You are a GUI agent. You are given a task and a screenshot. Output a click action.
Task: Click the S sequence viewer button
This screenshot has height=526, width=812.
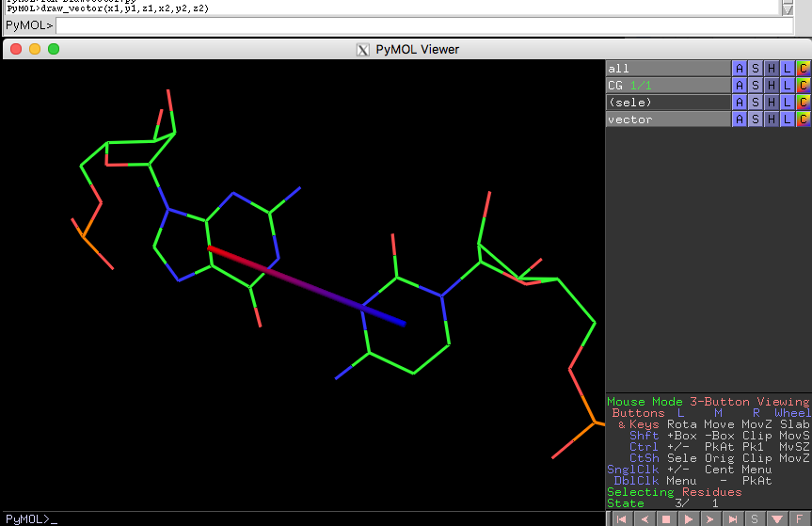[755, 518]
